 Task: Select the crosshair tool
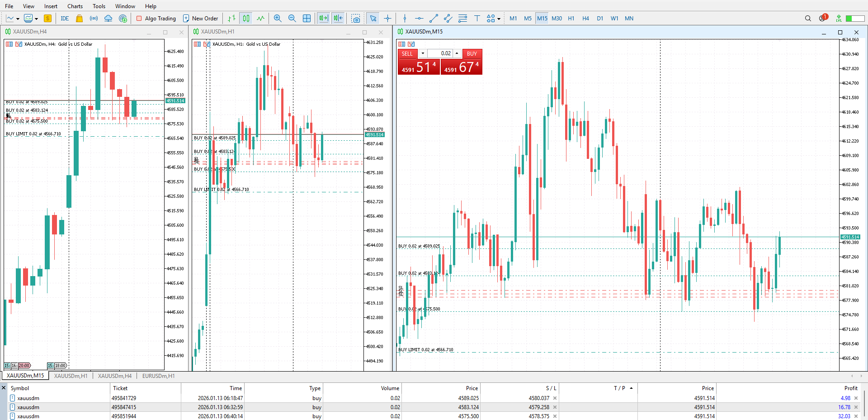pyautogui.click(x=387, y=19)
